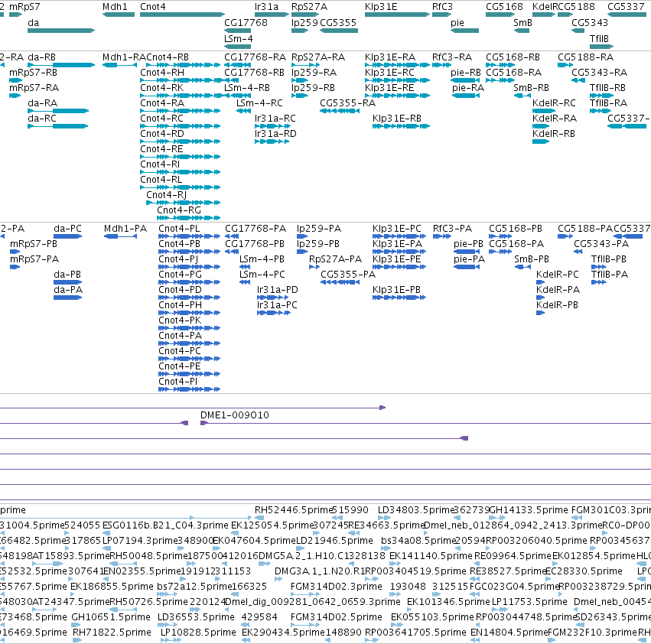Click the EK186855.5prime EST label
Screen dimensions: 651x644
coord(112,587)
